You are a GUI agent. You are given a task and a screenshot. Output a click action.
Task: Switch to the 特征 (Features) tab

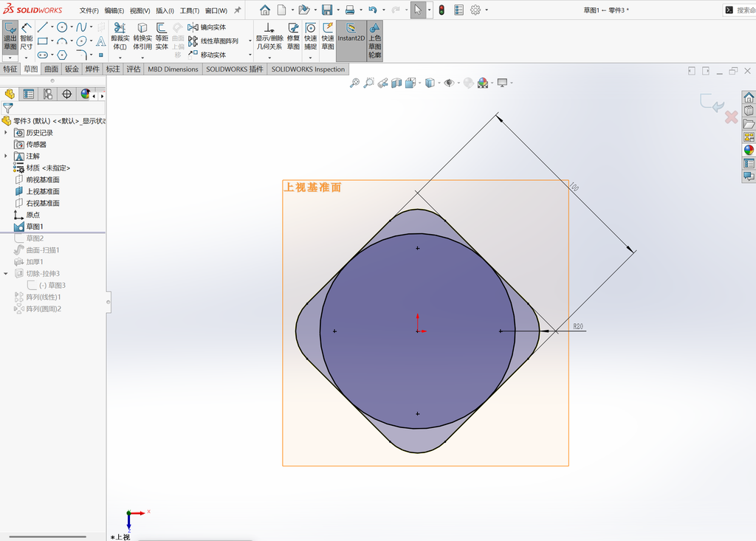coord(10,69)
